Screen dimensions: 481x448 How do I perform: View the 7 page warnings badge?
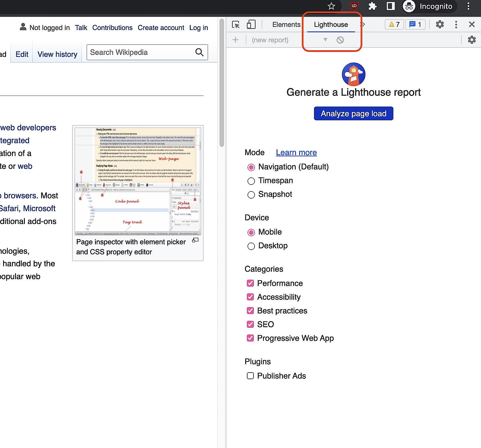(x=394, y=24)
